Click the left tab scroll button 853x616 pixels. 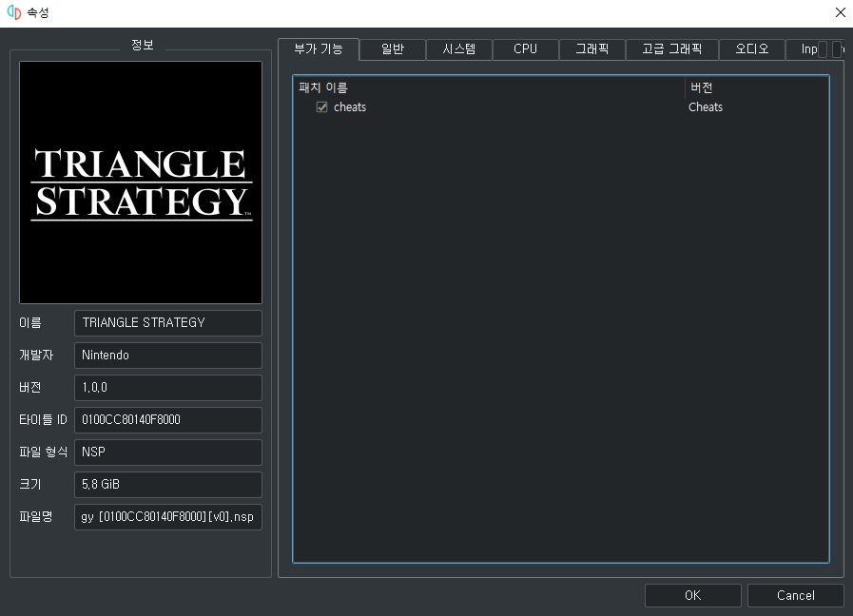point(823,49)
